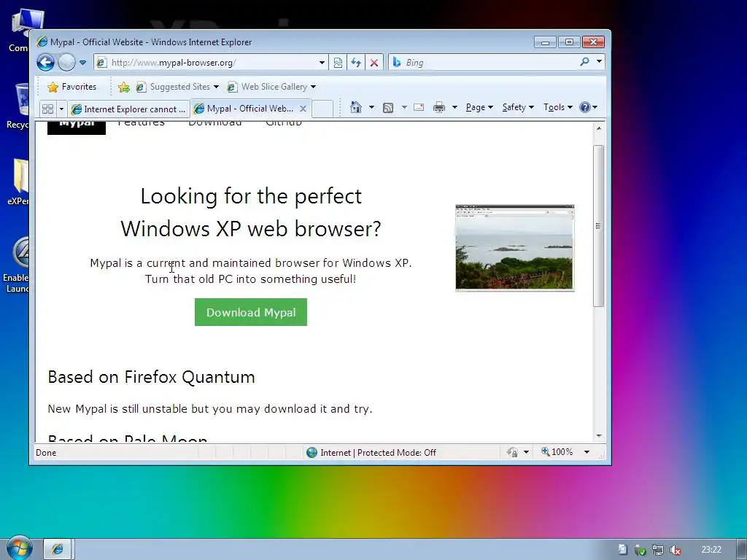Expand the Home button dropdown arrow
747x560 pixels.
tap(371, 107)
